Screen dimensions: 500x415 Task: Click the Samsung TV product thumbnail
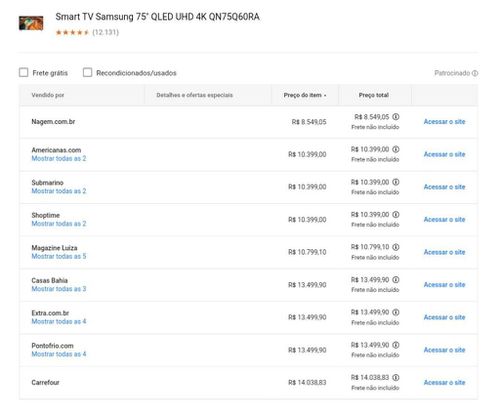tap(31, 23)
